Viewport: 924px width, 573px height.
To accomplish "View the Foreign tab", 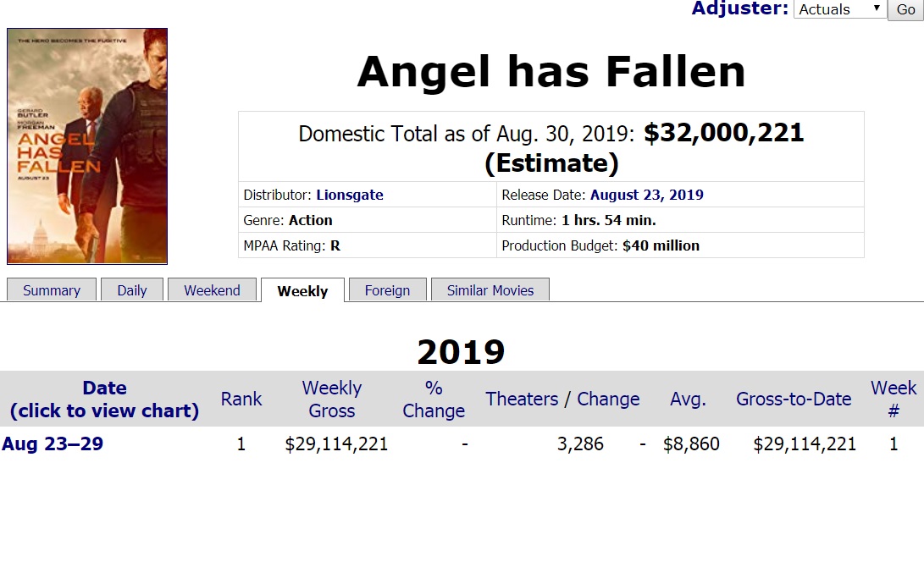I will coord(387,290).
